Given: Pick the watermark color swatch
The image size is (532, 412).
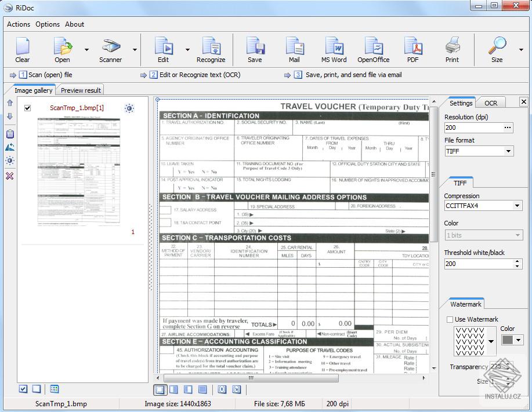Looking at the screenshot, I should click(507, 340).
